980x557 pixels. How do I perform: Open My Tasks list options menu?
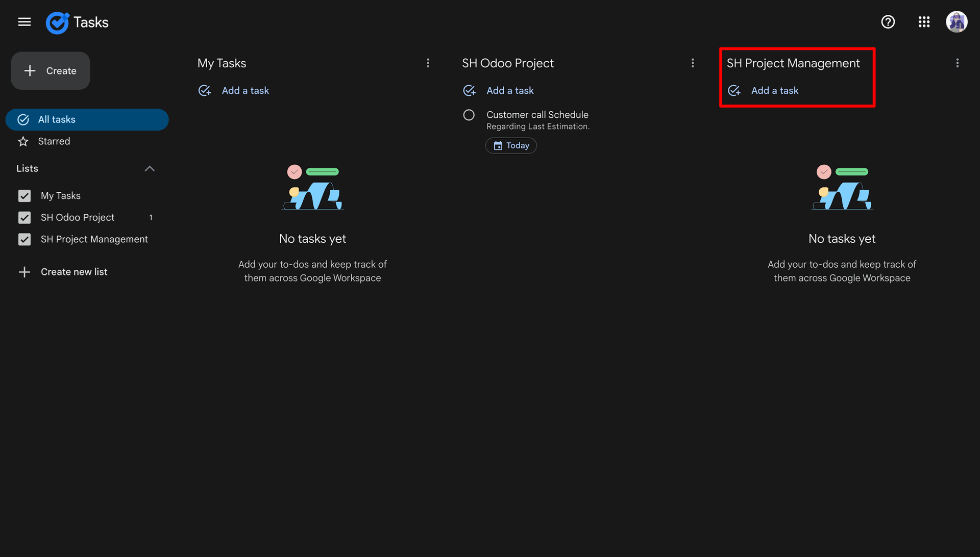(x=428, y=63)
